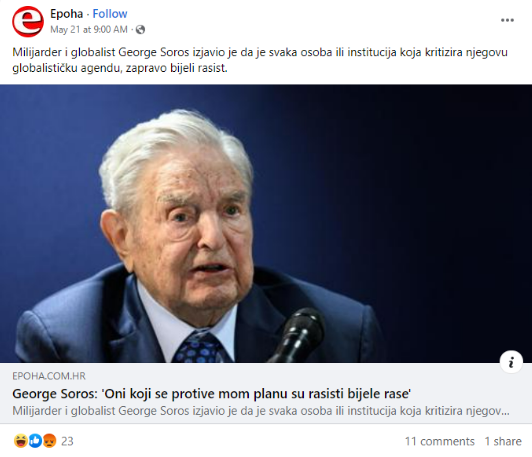Open the reaction count of 23

click(67, 441)
